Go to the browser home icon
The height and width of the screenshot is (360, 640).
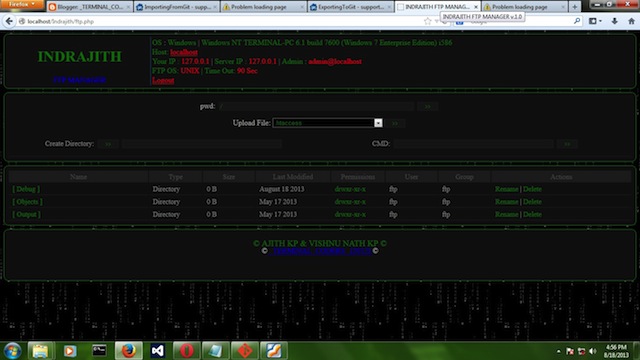[x=631, y=21]
